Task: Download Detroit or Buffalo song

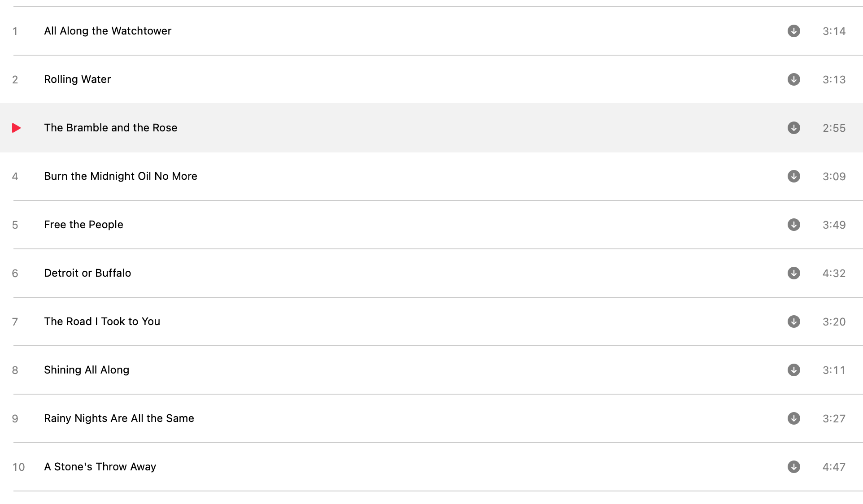Action: click(x=793, y=273)
